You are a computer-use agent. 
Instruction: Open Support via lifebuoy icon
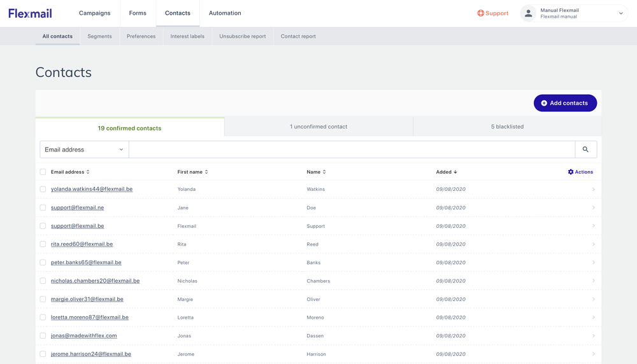pyautogui.click(x=481, y=13)
